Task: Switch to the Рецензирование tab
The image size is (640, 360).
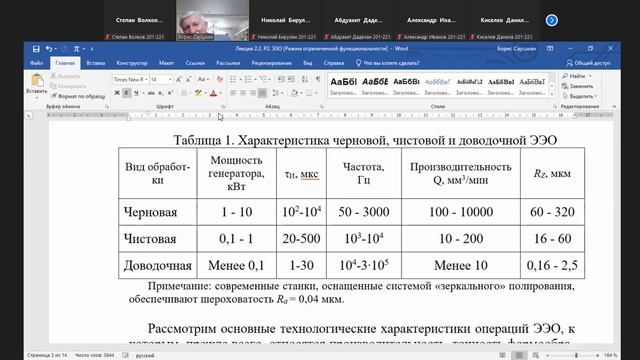Action: point(271,63)
